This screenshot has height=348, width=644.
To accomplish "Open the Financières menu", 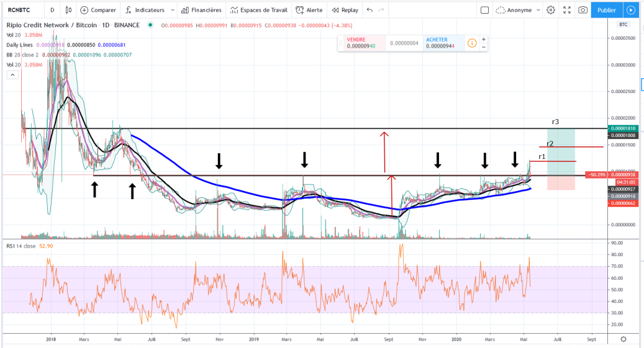I will pyautogui.click(x=201, y=10).
